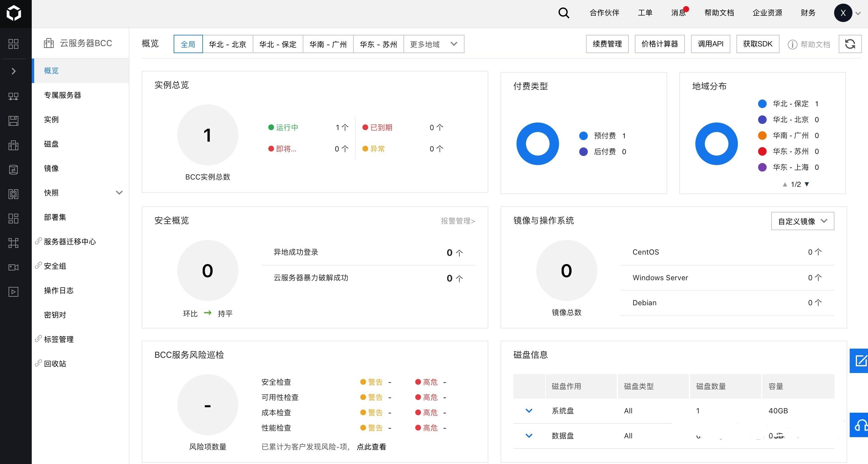Click the feedback edit floating icon

859,361
